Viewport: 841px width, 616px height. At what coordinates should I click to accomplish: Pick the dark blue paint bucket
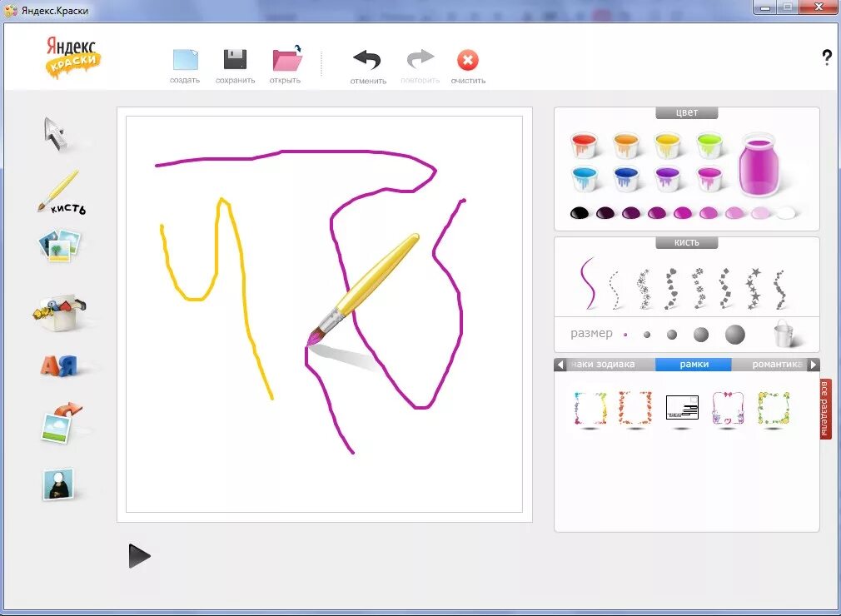(626, 178)
